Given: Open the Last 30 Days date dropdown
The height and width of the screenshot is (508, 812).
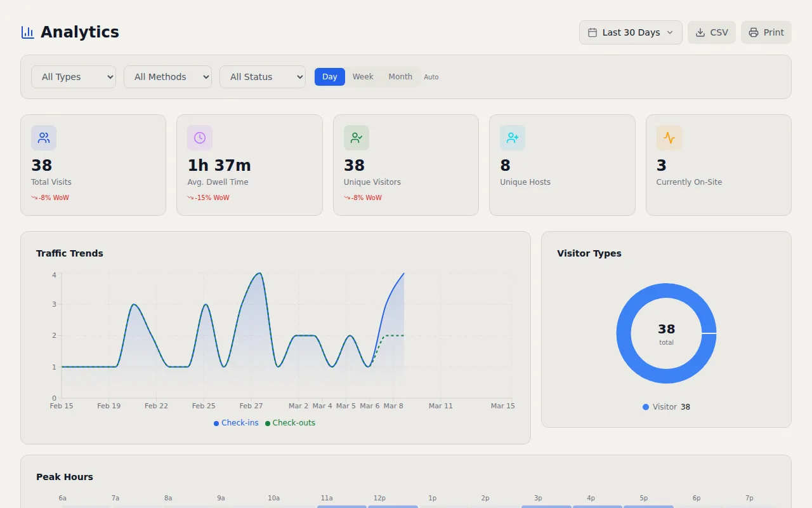Looking at the screenshot, I should 631,32.
